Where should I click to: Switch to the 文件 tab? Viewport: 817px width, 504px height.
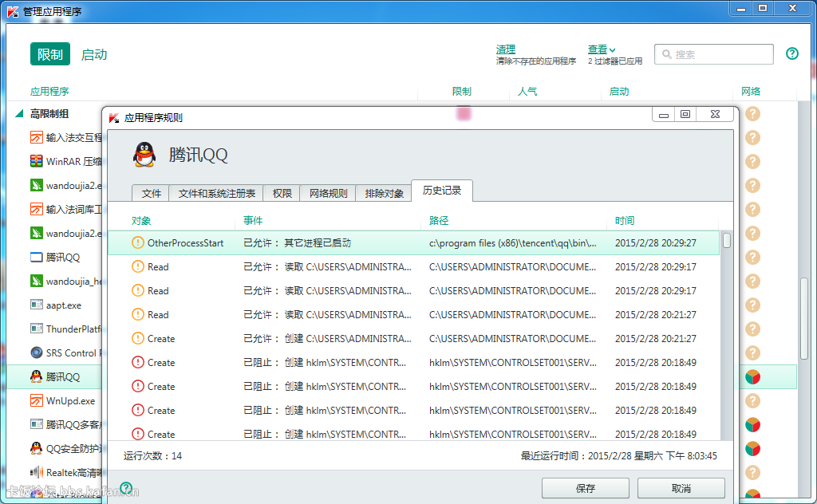click(x=151, y=193)
